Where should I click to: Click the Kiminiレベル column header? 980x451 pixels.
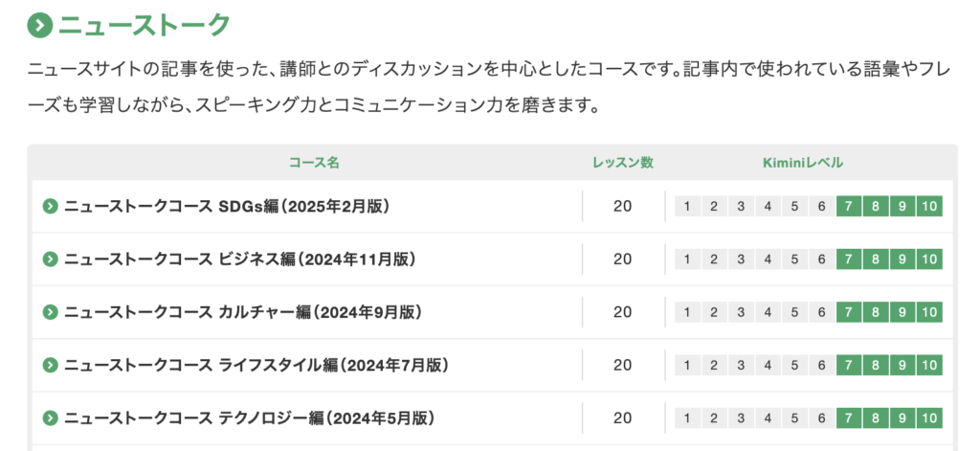(803, 163)
